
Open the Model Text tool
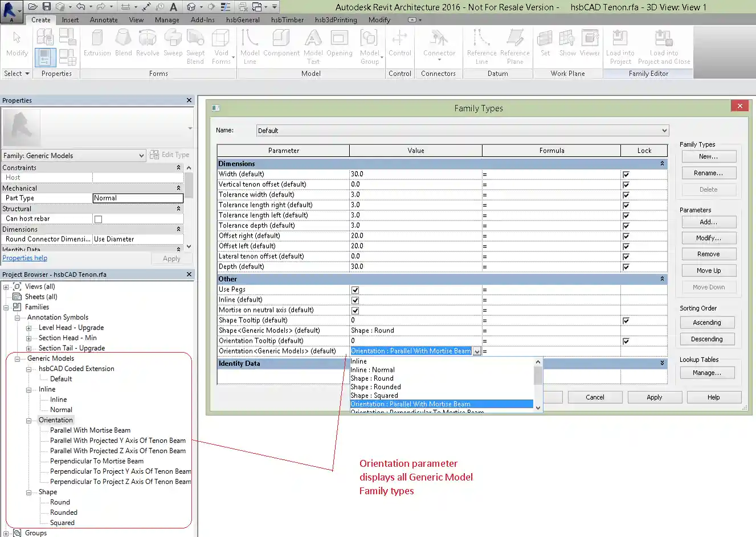coord(313,44)
